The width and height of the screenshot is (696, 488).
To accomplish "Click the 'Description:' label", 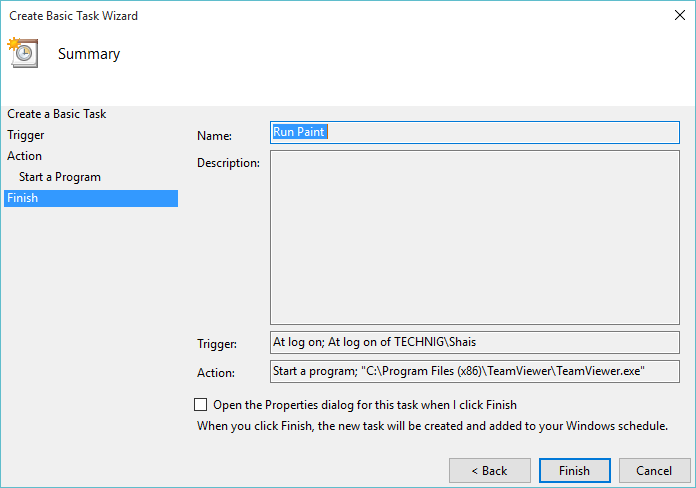I will [228, 163].
